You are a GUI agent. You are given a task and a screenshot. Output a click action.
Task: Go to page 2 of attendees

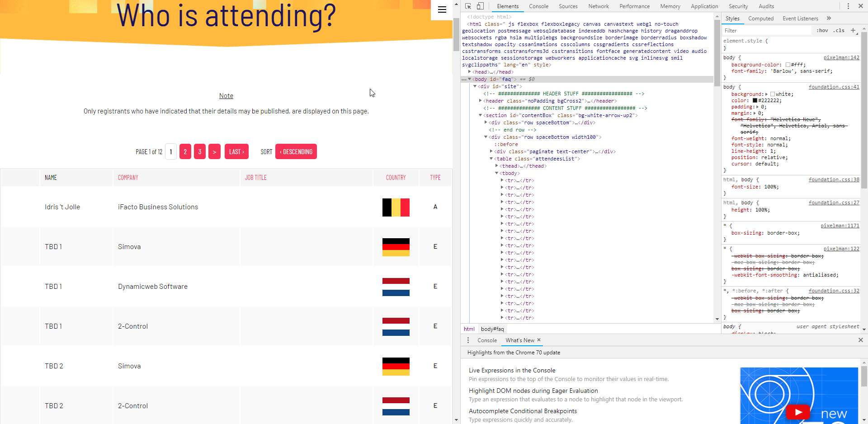(185, 151)
